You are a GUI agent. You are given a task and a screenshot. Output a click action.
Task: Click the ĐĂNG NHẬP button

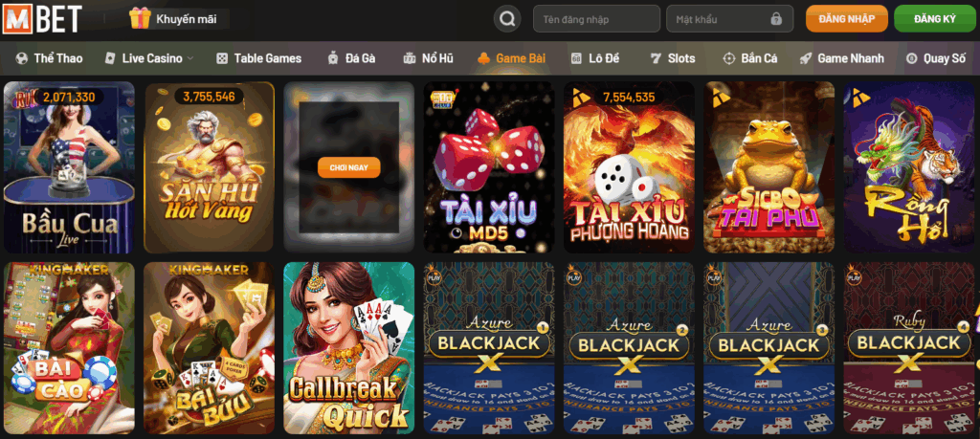pos(847,19)
